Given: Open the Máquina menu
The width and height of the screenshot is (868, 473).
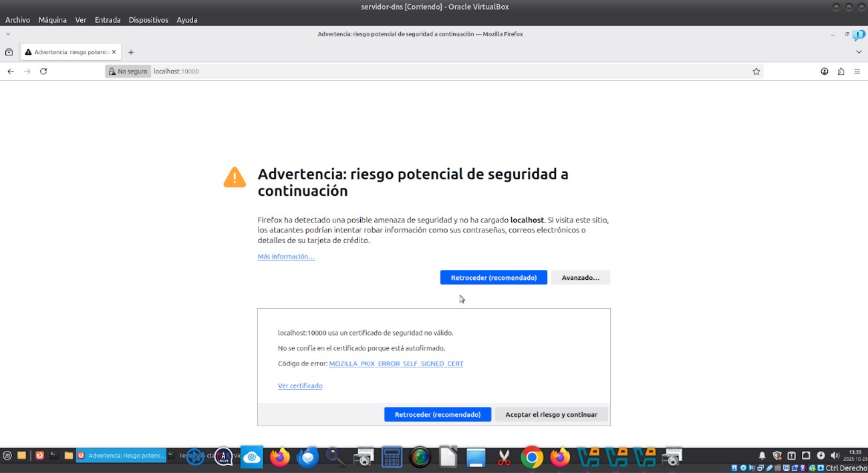Looking at the screenshot, I should point(52,20).
